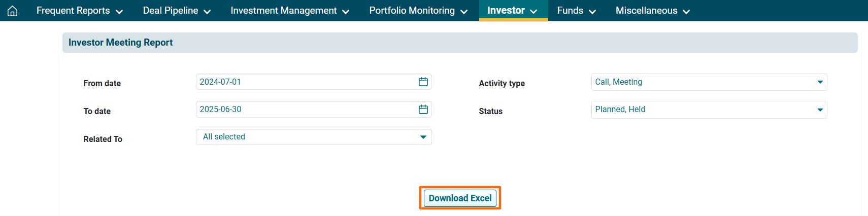Click the Status field label
868x216 pixels.
tap(490, 111)
